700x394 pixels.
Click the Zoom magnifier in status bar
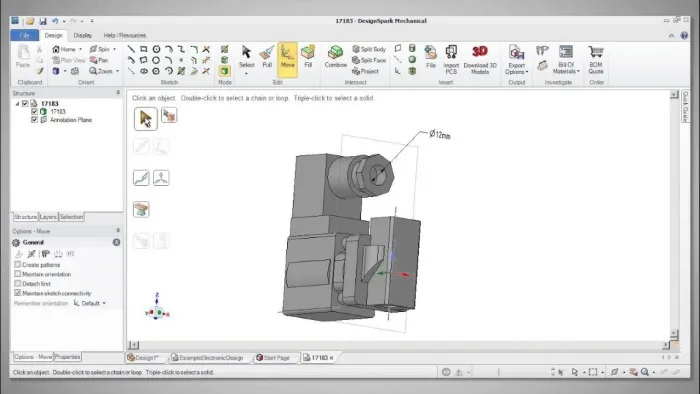[x=645, y=372]
